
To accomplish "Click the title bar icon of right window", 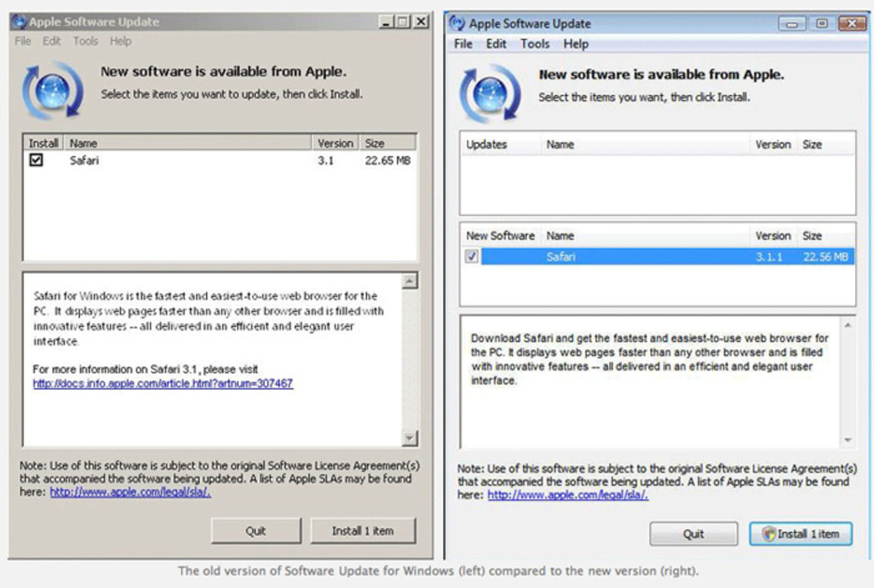I will 457,23.
